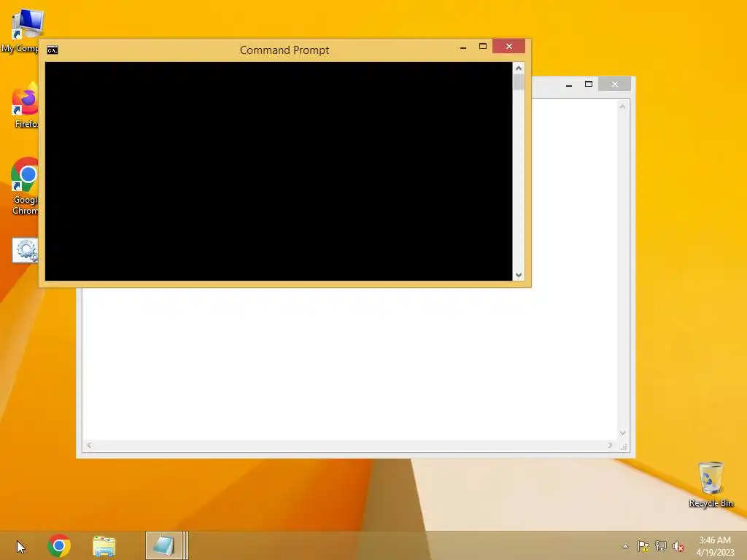Viewport: 747px width, 560px height.
Task: Click the Command Prompt scroll up arrow
Action: [519, 68]
